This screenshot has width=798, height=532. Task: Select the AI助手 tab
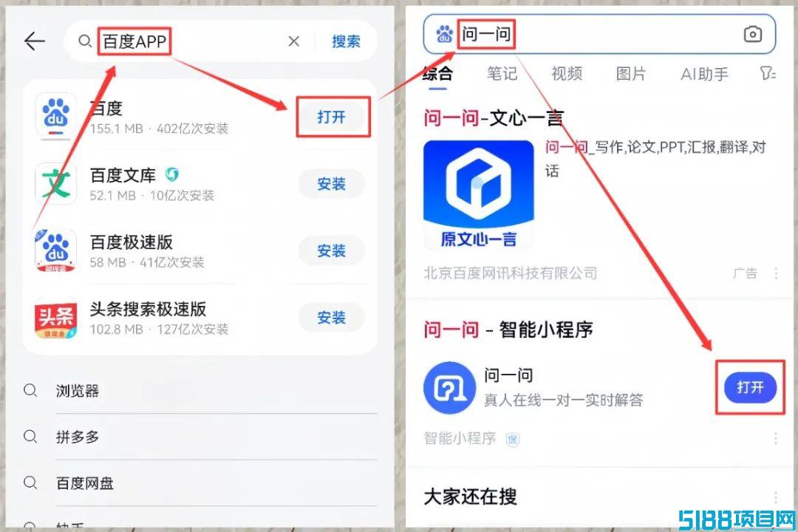(x=704, y=75)
